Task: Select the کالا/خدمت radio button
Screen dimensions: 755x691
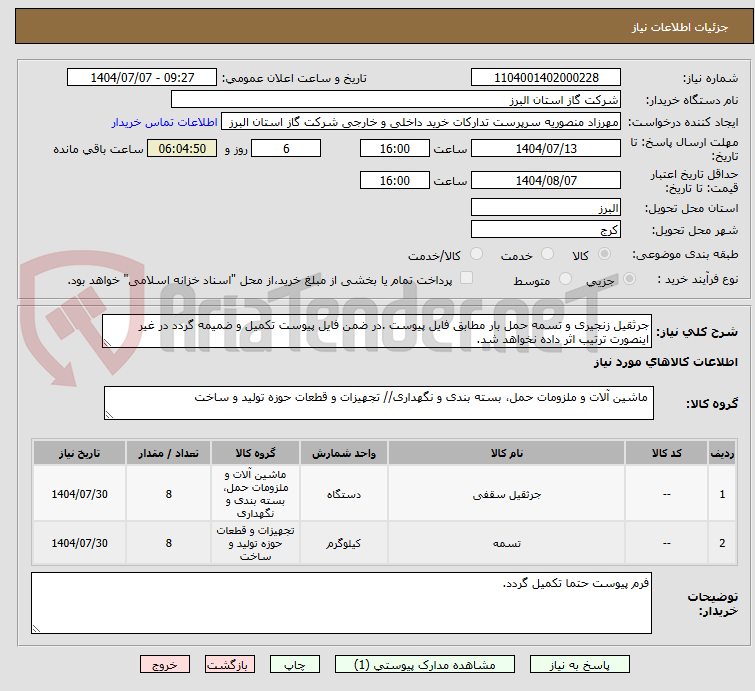Action: (476, 254)
